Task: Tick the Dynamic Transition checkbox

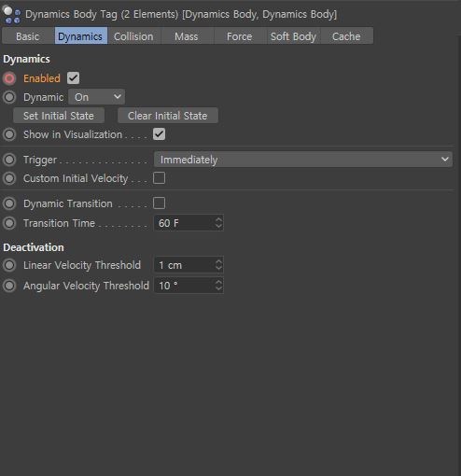Action: [x=159, y=203]
